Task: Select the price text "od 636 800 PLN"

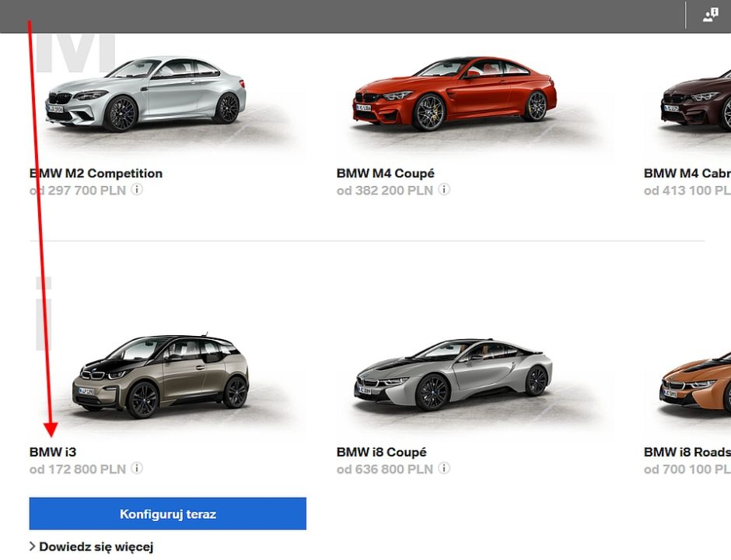Action: [x=385, y=469]
